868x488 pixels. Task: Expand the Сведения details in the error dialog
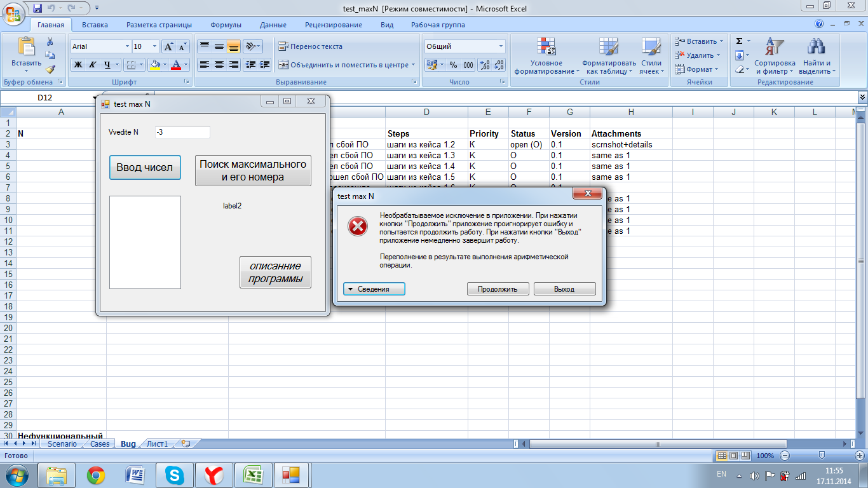[374, 289]
